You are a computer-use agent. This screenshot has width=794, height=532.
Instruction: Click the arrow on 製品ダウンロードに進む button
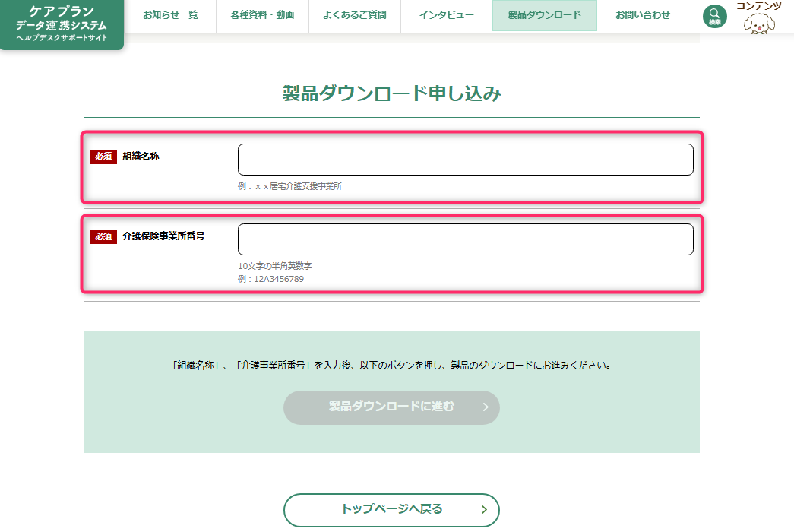pos(486,407)
